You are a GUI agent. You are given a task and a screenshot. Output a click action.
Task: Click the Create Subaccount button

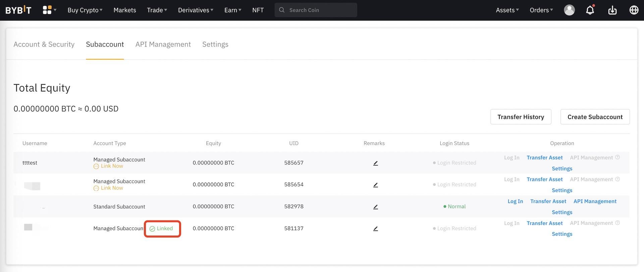click(595, 117)
